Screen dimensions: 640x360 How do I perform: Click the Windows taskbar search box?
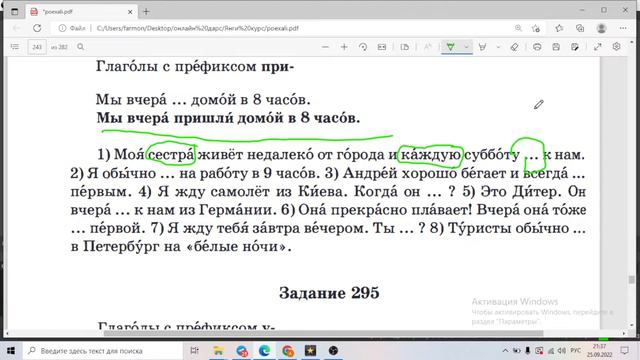(102, 351)
